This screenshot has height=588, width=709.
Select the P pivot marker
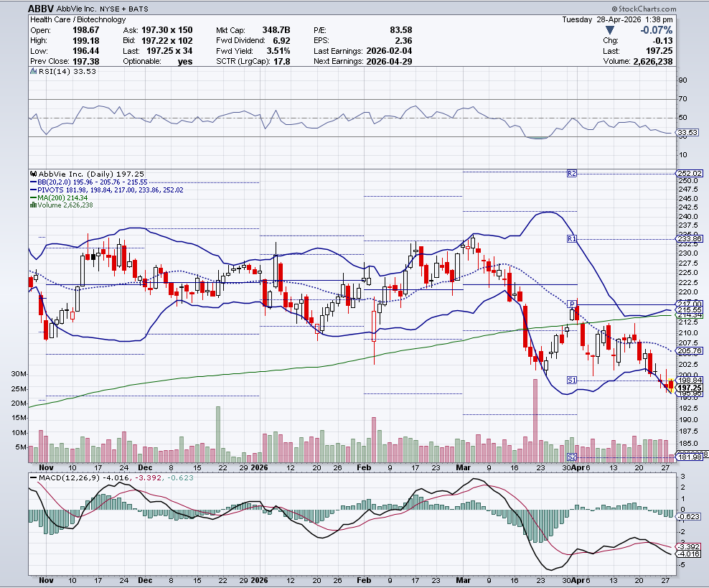click(571, 304)
